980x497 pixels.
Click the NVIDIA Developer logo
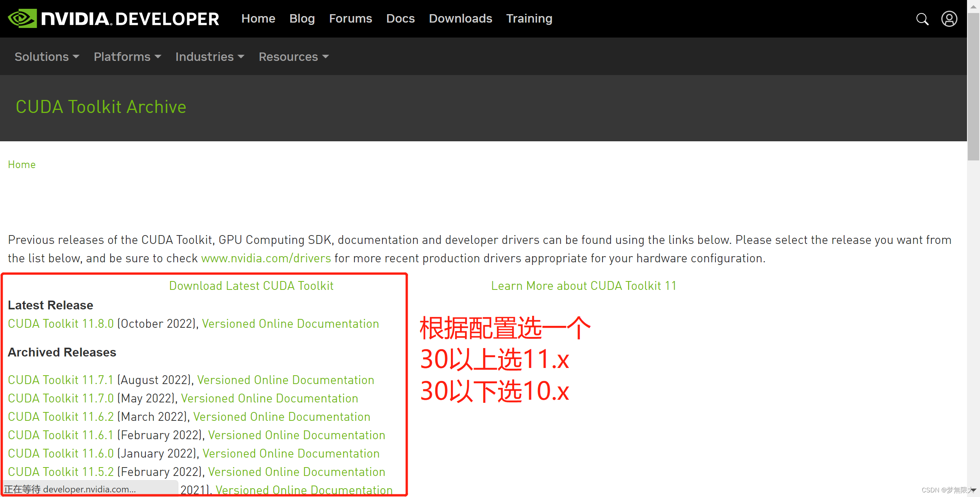click(x=113, y=19)
